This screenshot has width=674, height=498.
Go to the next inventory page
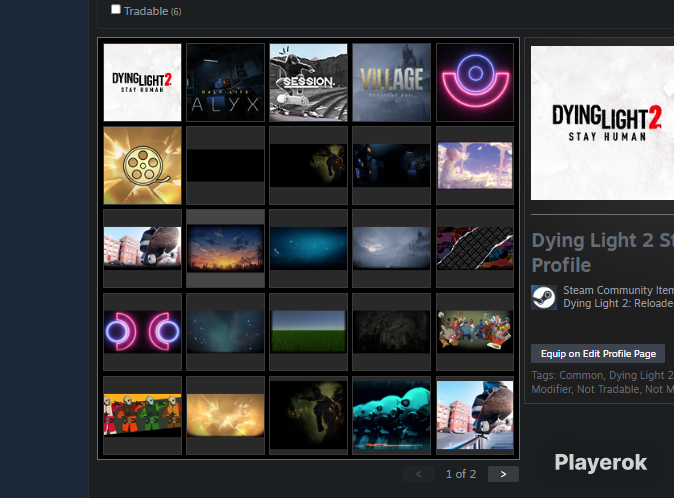[503, 474]
